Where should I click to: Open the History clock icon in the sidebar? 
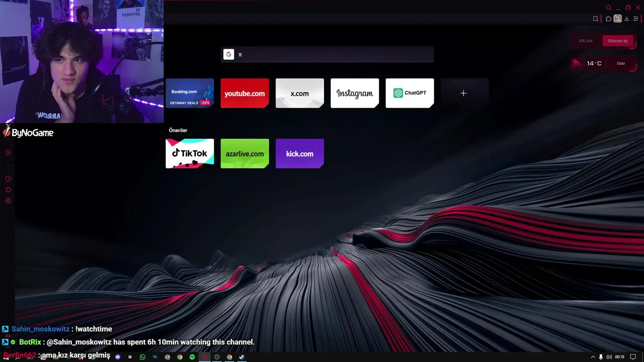[8, 178]
